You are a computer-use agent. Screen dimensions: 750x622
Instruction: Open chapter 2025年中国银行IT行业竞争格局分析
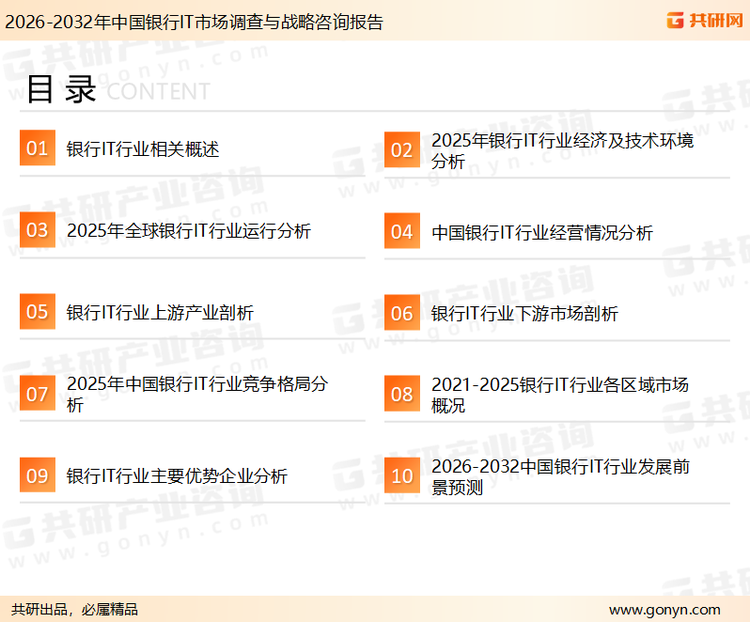pyautogui.click(x=197, y=394)
